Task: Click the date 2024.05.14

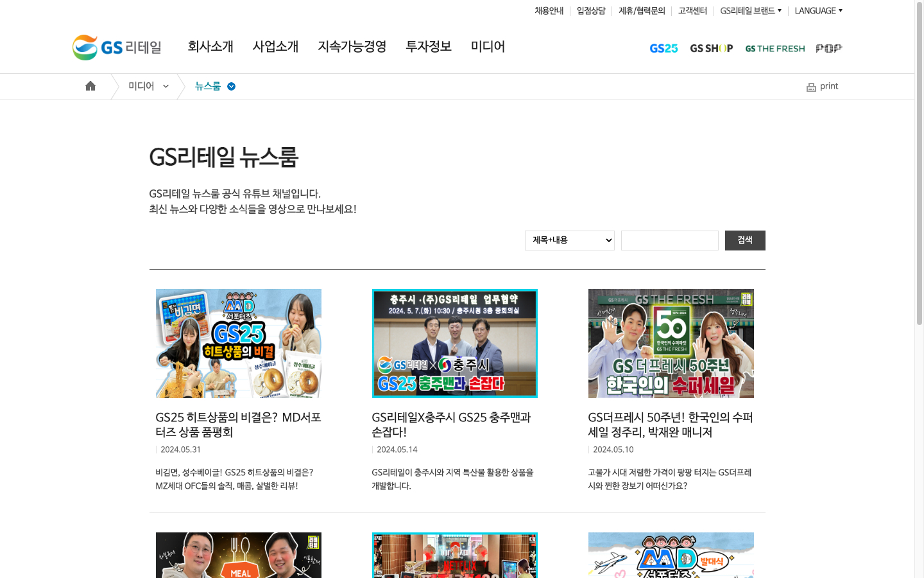Action: [x=397, y=450]
